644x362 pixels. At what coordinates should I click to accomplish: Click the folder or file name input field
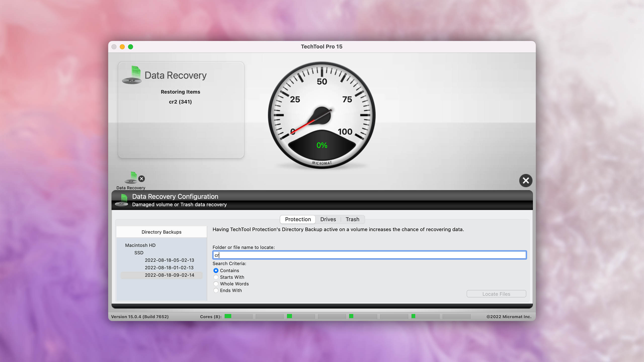coord(370,255)
